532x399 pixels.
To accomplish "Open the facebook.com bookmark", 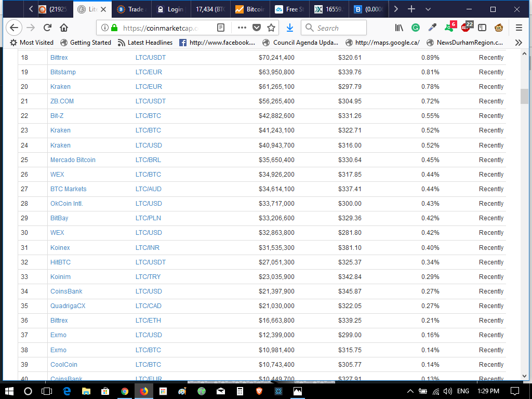I will coord(217,43).
